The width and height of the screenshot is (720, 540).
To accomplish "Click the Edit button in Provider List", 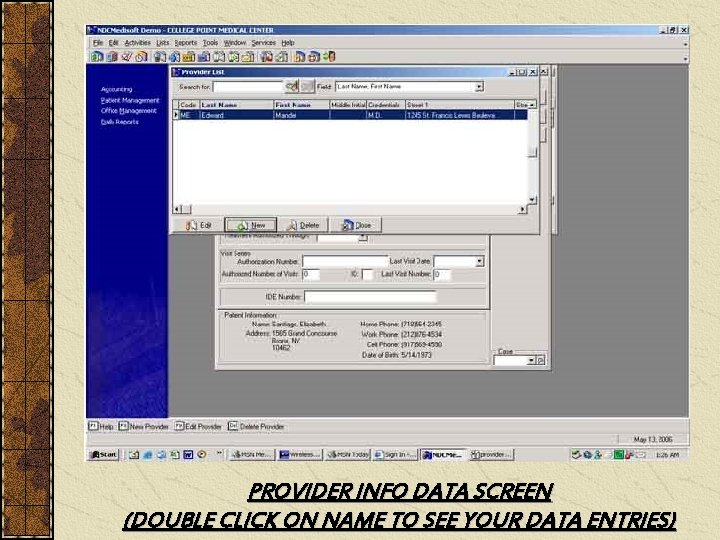I will [198, 225].
